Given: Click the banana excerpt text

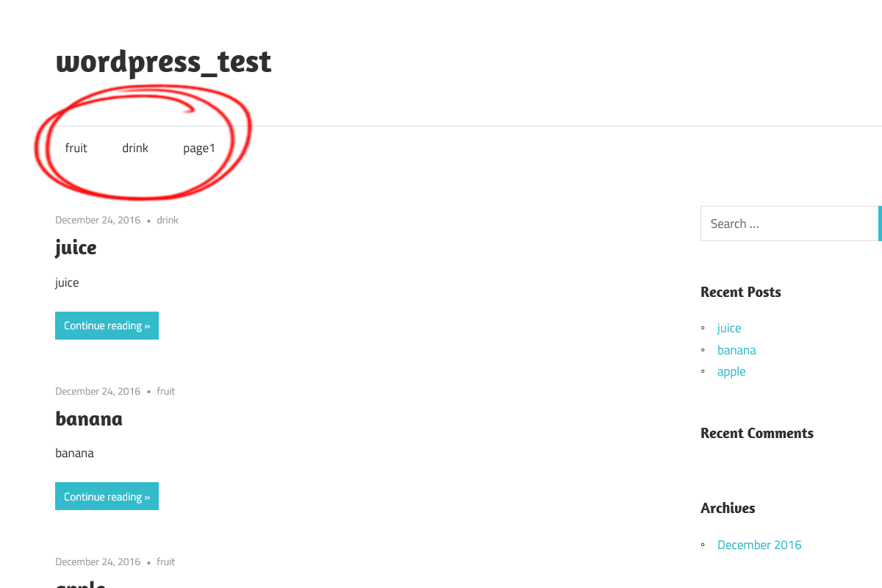Looking at the screenshot, I should 74,453.
